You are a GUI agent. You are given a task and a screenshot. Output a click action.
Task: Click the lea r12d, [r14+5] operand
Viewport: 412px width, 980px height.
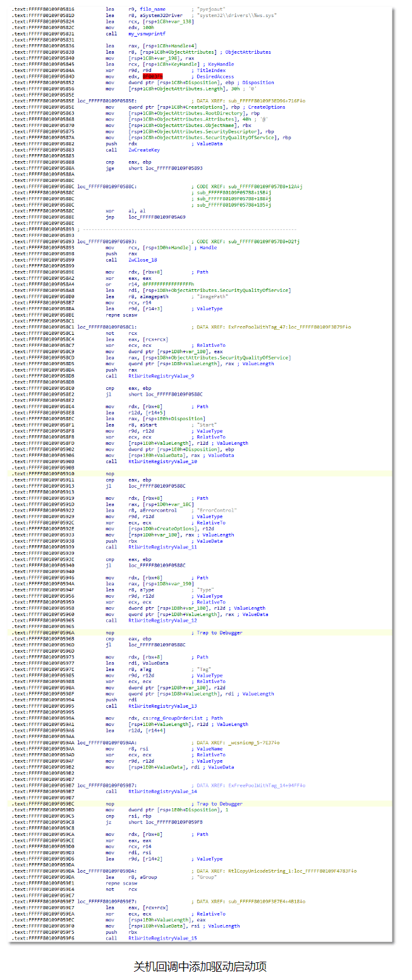146,413
